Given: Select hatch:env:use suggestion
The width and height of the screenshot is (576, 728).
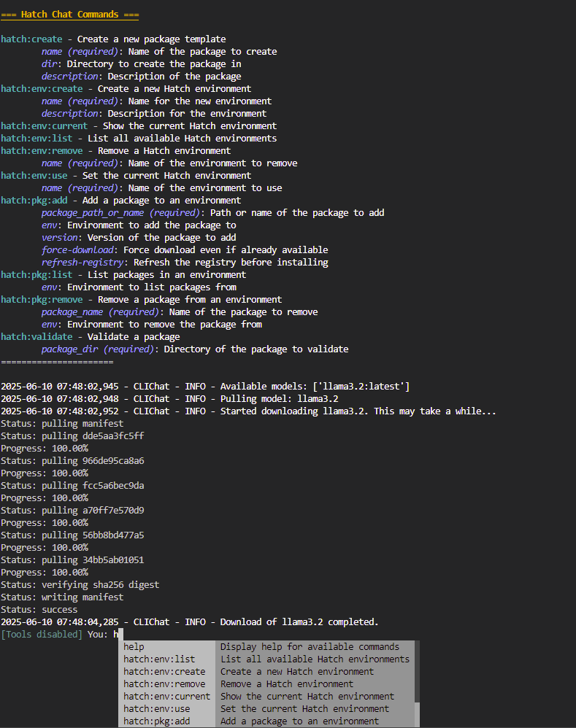Looking at the screenshot, I should 167,709.
